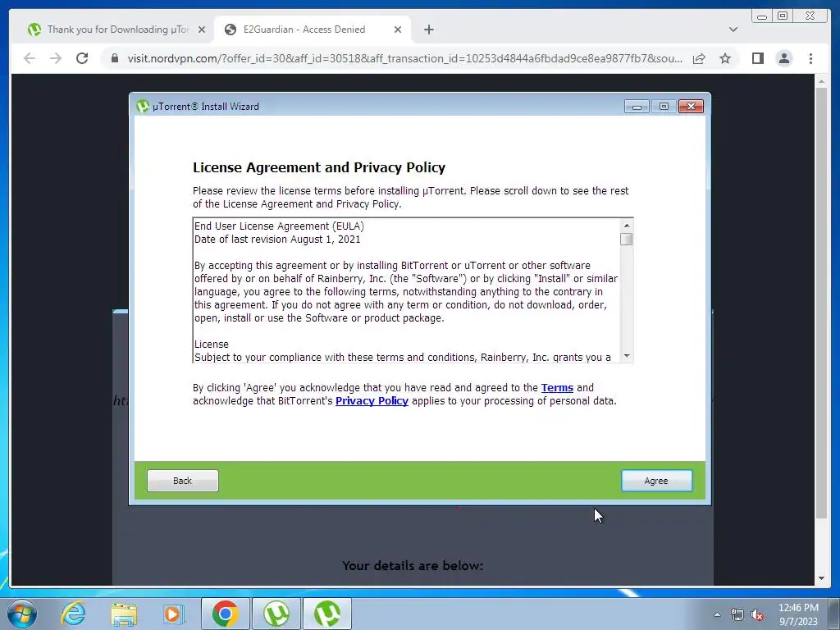Share this page icon

click(x=699, y=58)
